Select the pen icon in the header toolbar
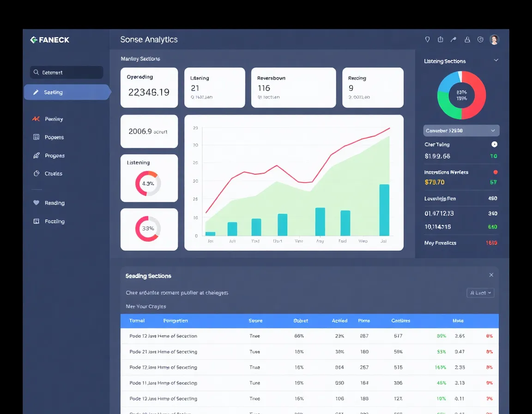The width and height of the screenshot is (532, 414). [x=453, y=39]
